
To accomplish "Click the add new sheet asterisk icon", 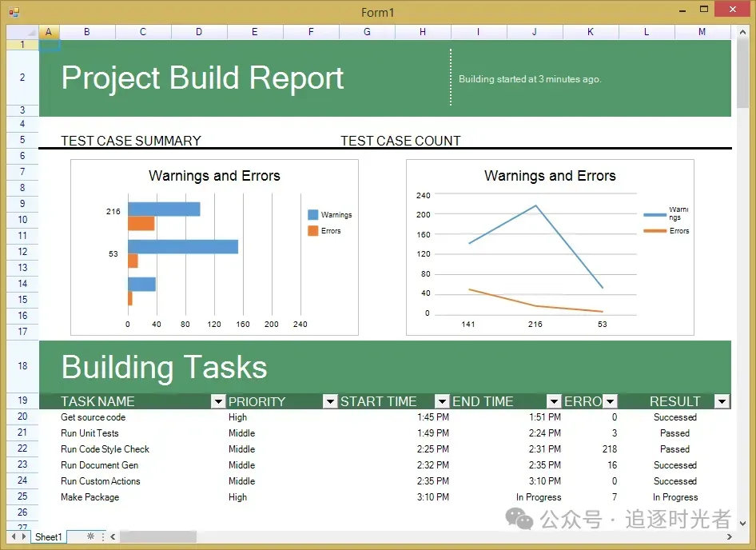I will [90, 536].
